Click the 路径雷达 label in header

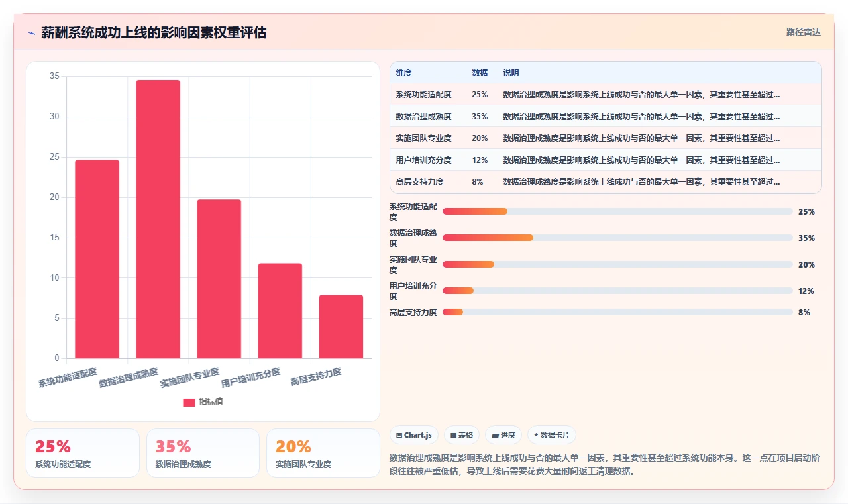[x=803, y=32]
